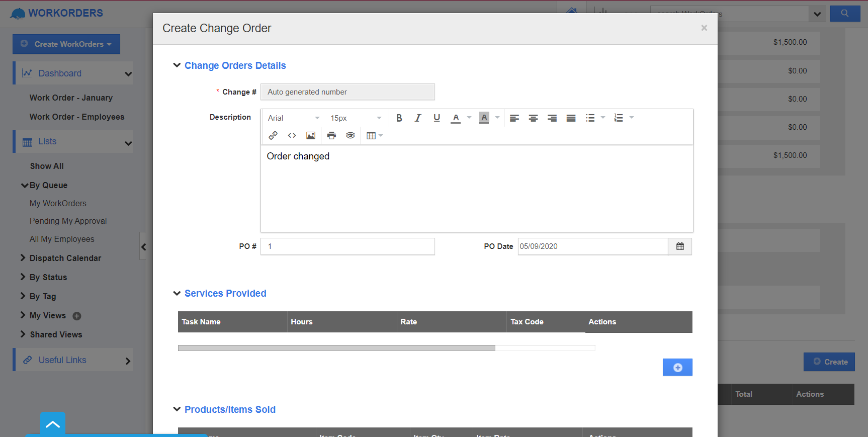Click the PO # input field
Screen dimensions: 868x437
[x=348, y=246]
